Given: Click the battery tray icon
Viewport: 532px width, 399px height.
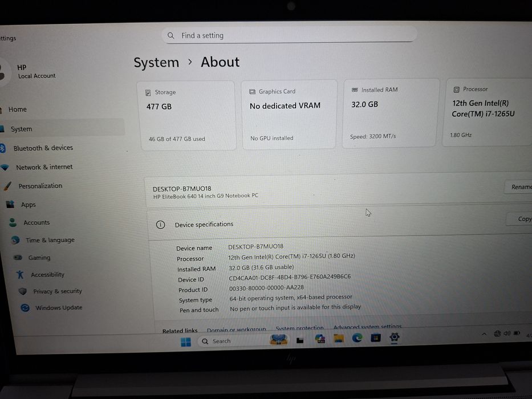Looking at the screenshot, I should pos(517,333).
